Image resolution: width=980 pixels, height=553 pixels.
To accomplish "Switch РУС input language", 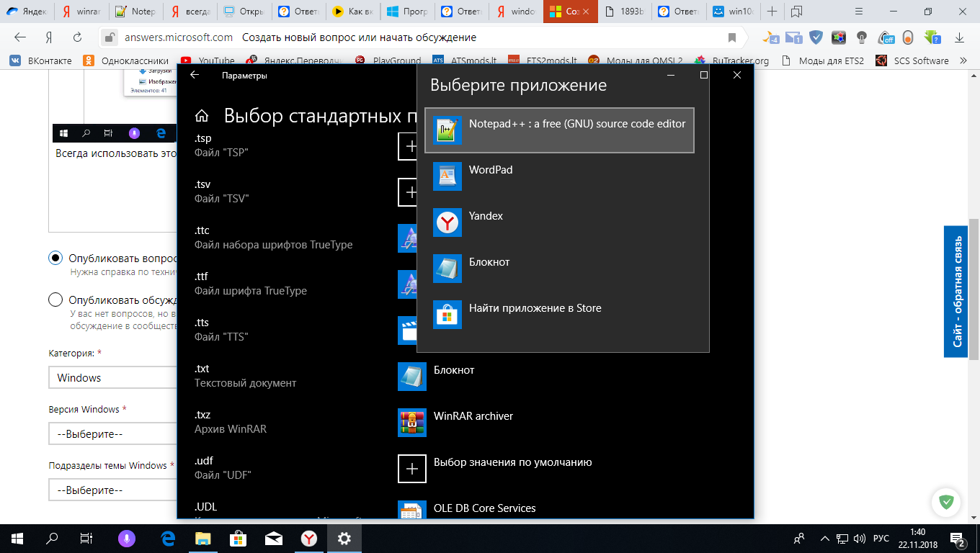I will coord(881,539).
